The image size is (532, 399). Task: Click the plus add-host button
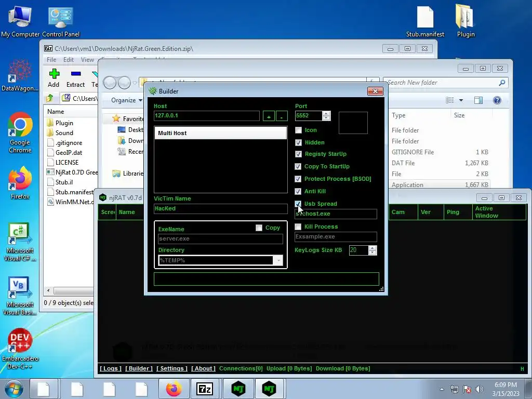[269, 116]
